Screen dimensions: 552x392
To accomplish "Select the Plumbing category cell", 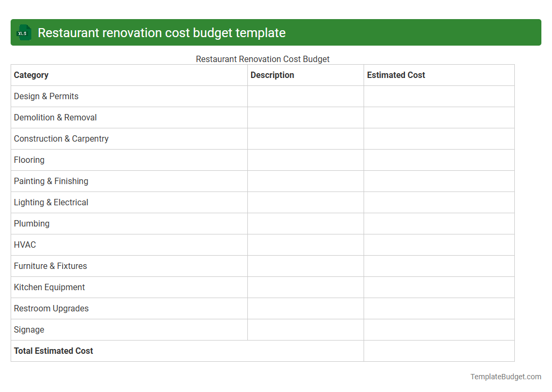I will point(31,223).
